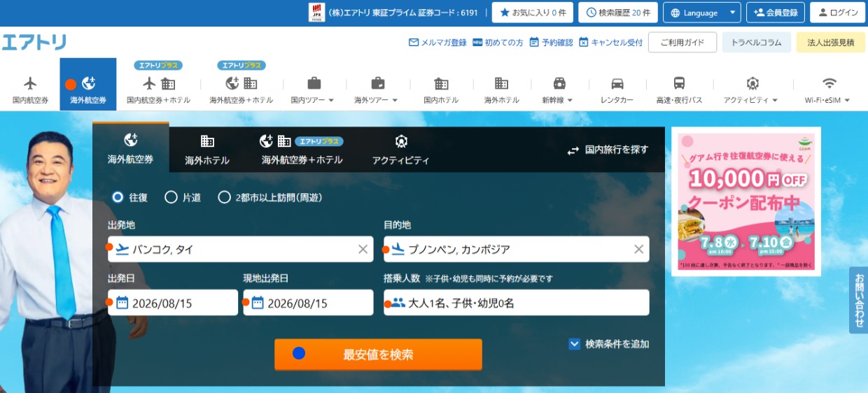The width and height of the screenshot is (868, 393).
Task: Switch to アクティビティ search tab
Action: 401,148
